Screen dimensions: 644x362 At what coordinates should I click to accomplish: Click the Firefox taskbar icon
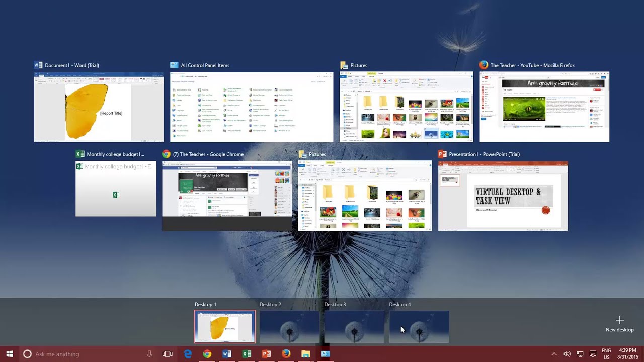(286, 354)
